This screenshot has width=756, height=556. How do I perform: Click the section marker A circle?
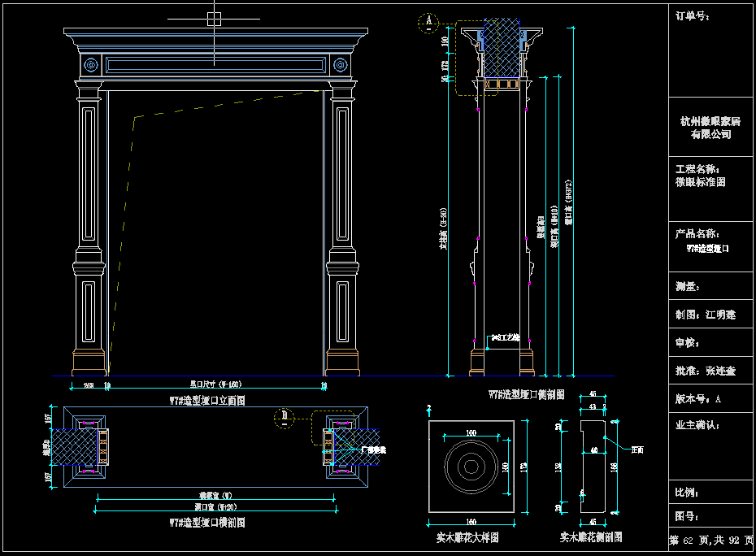click(427, 23)
